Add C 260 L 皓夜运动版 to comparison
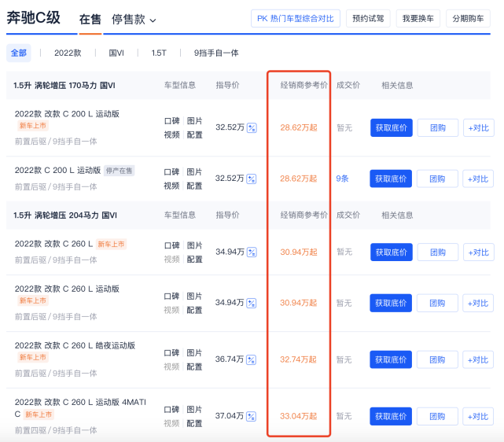 (x=478, y=359)
